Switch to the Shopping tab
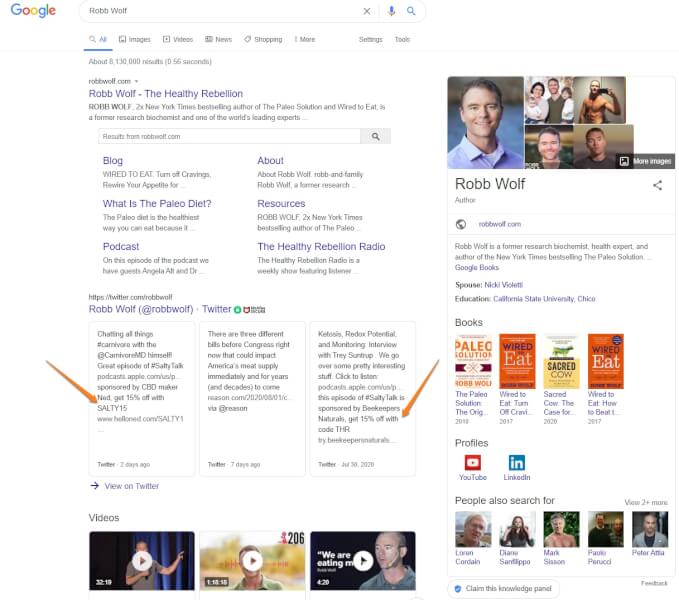The width and height of the screenshot is (679, 600). [263, 39]
